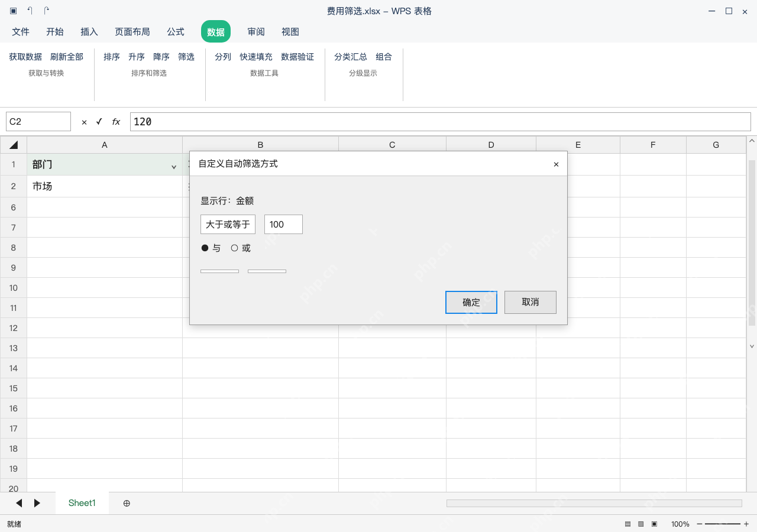This screenshot has height=532, width=757.
Task: Open the second condition operator dropdown
Action: [x=219, y=271]
